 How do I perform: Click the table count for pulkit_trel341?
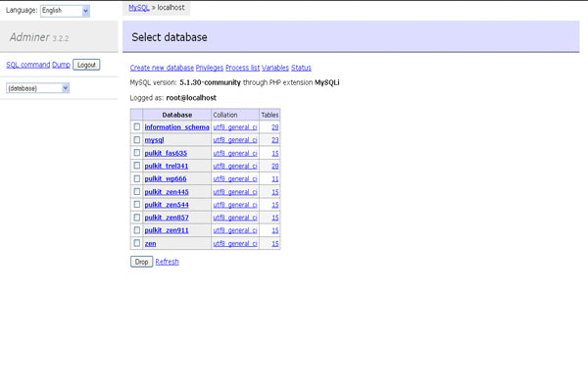coord(275,166)
